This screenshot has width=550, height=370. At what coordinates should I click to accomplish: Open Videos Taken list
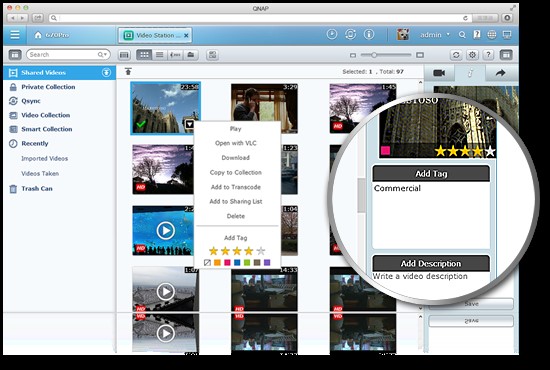(40, 174)
